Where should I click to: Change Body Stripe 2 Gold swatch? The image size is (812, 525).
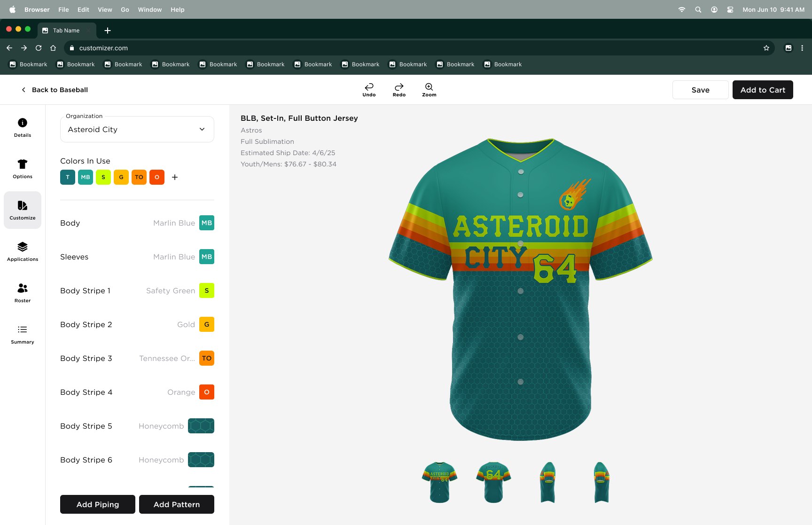pyautogui.click(x=207, y=324)
